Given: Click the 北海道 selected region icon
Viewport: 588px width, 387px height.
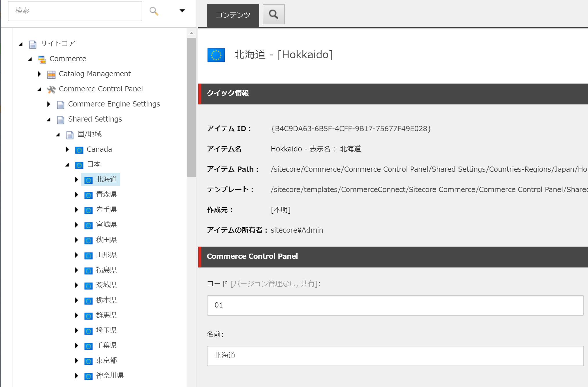Looking at the screenshot, I should [x=89, y=179].
